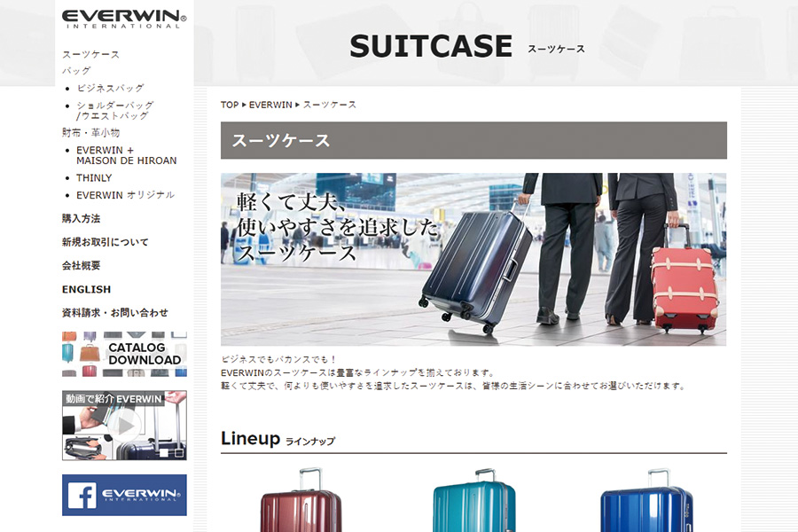This screenshot has height=532, width=798.
Task: Open THINLY in sidebar menu
Action: [94, 177]
